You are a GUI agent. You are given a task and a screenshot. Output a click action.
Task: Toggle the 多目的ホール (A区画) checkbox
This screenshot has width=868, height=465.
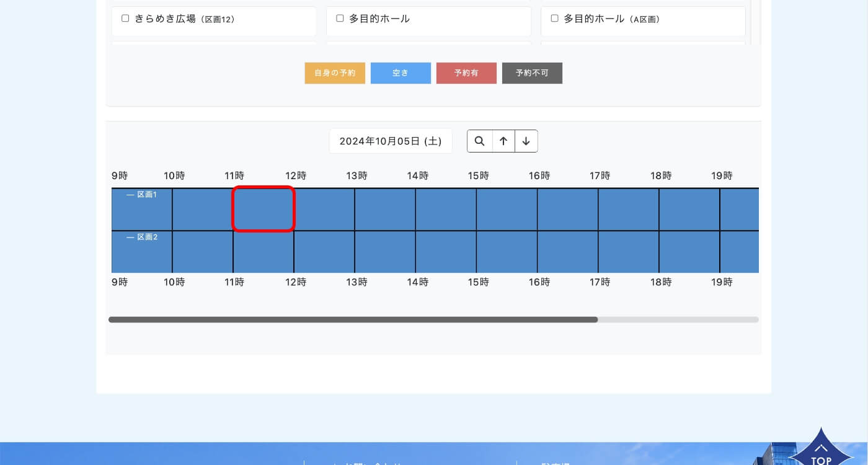(554, 19)
